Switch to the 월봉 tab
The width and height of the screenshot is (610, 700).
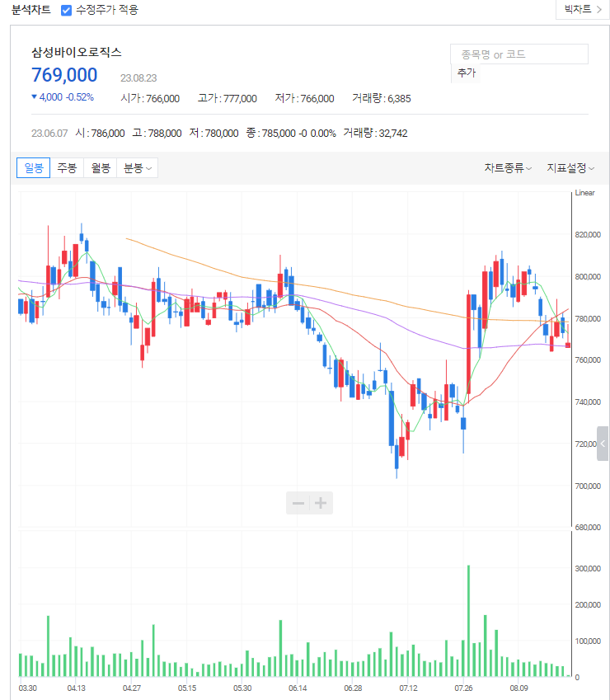[101, 168]
